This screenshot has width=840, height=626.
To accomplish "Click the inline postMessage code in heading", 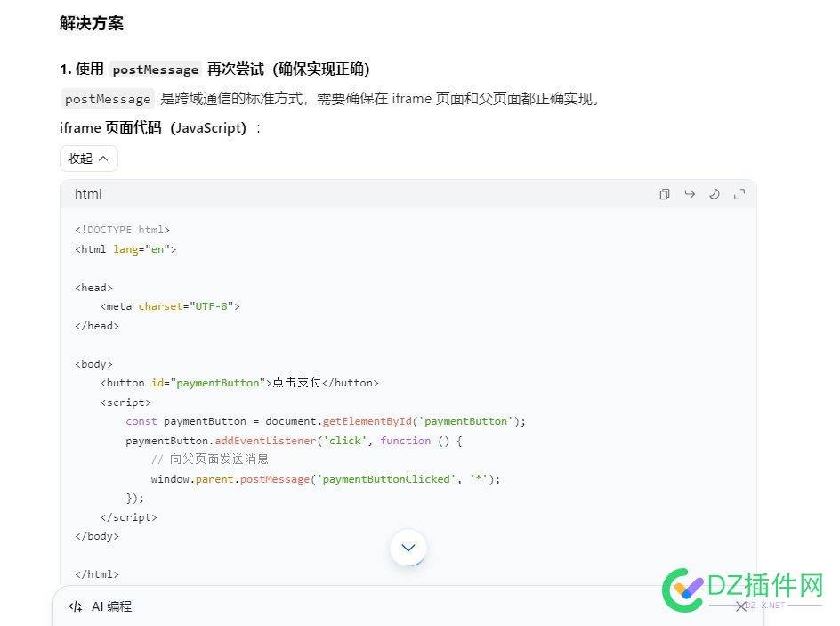I will (156, 69).
